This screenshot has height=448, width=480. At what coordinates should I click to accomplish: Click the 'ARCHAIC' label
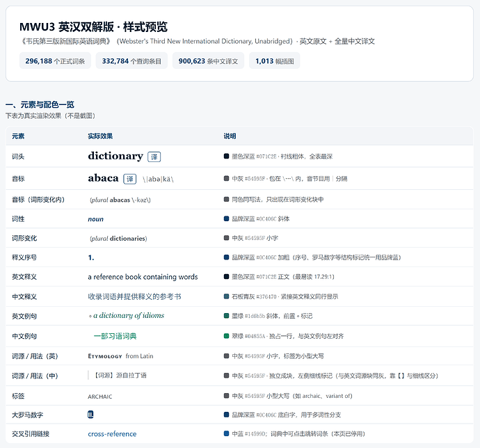point(99,397)
